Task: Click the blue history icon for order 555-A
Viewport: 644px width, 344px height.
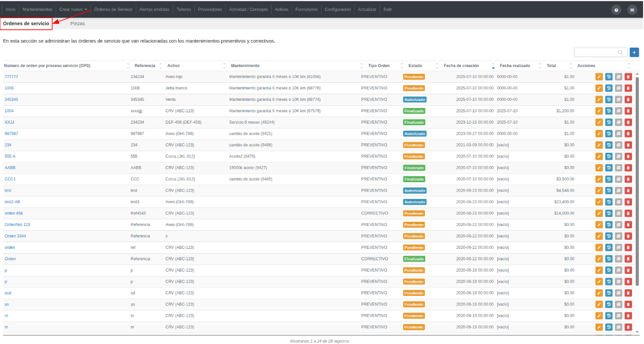Action: point(609,157)
